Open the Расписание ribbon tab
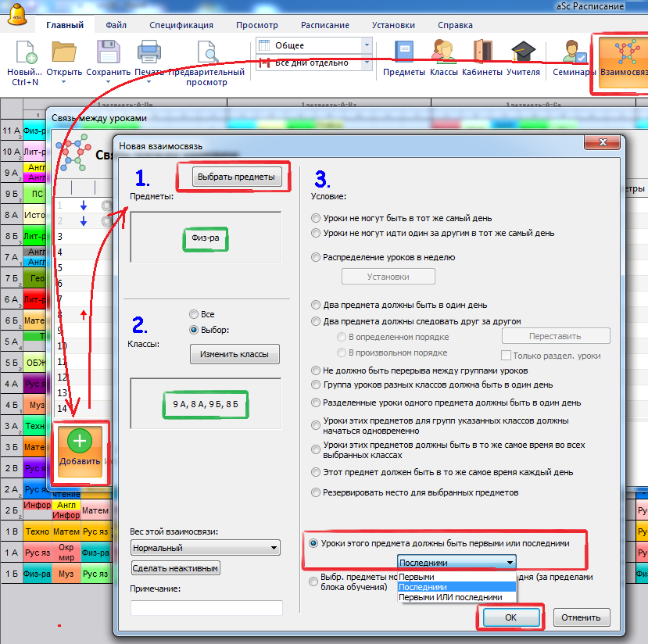This screenshot has height=644, width=648. tap(324, 25)
